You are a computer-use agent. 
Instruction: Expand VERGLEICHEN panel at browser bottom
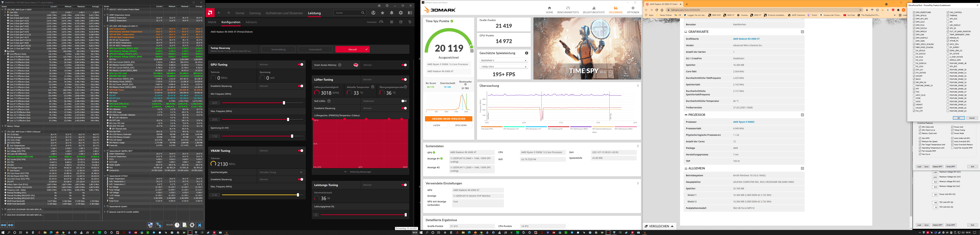660,226
